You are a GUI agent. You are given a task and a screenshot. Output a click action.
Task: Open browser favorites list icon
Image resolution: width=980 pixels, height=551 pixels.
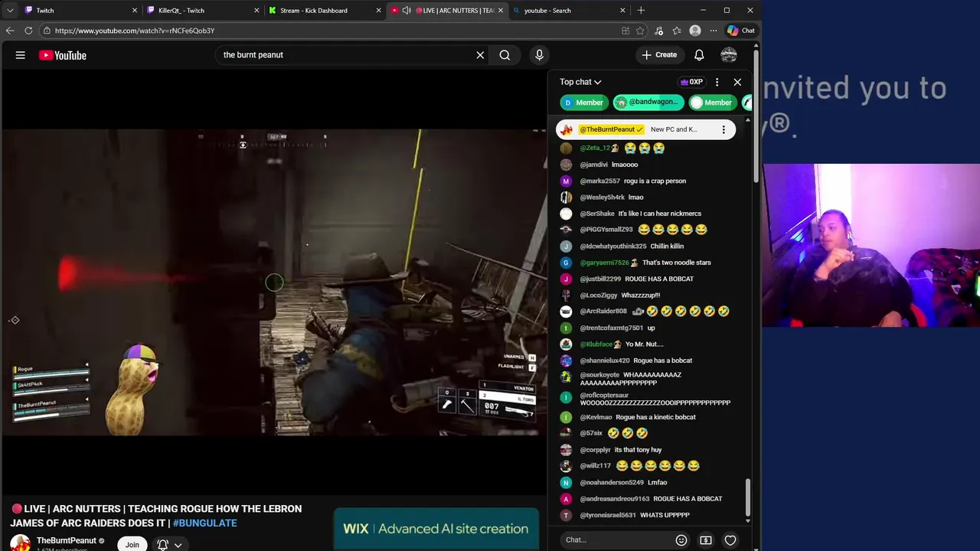pos(677,31)
